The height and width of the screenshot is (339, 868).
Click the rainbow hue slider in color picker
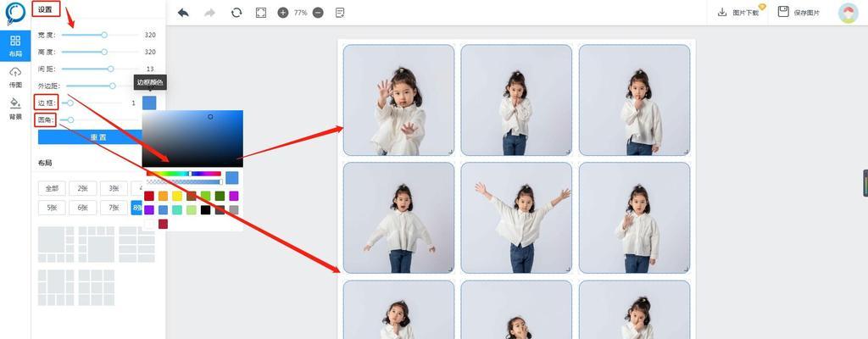click(184, 174)
